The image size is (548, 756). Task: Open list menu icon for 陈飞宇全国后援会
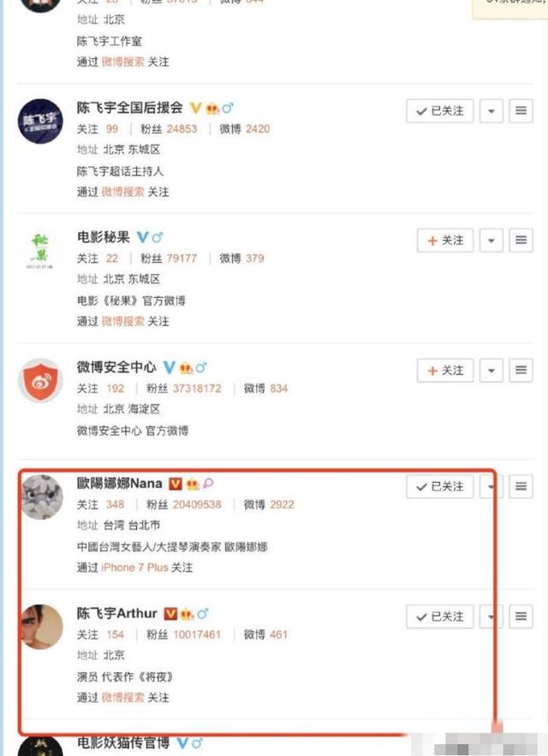point(521,111)
